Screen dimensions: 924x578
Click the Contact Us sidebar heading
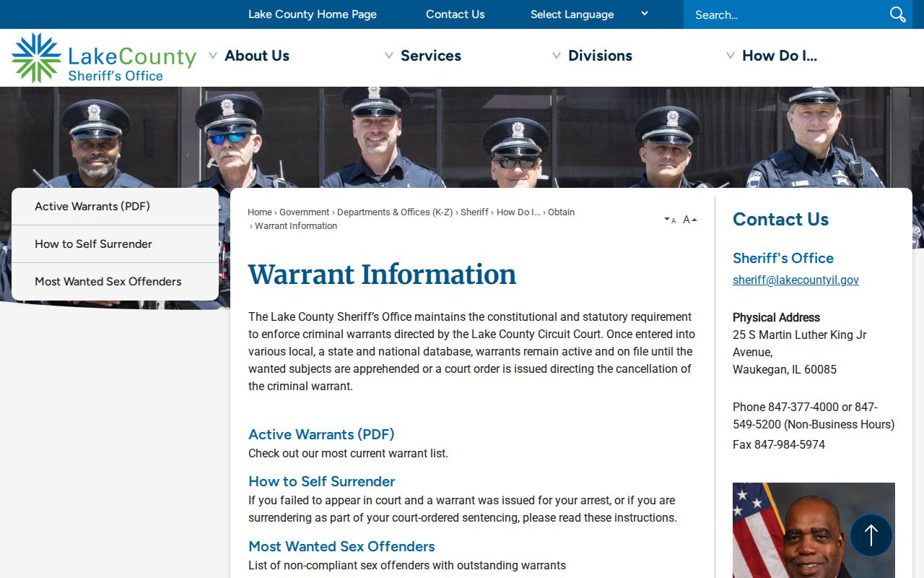point(780,220)
